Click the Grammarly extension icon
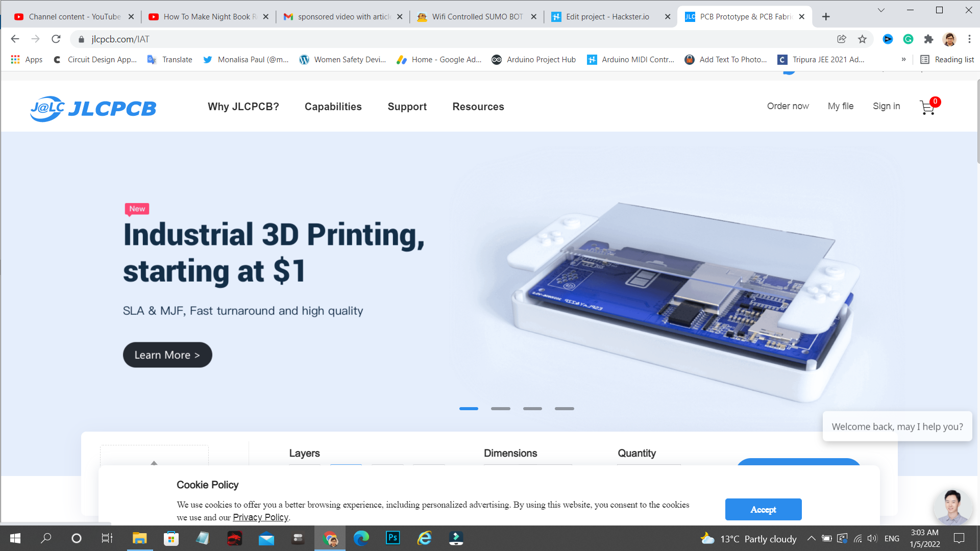The height and width of the screenshot is (551, 980). (x=908, y=39)
